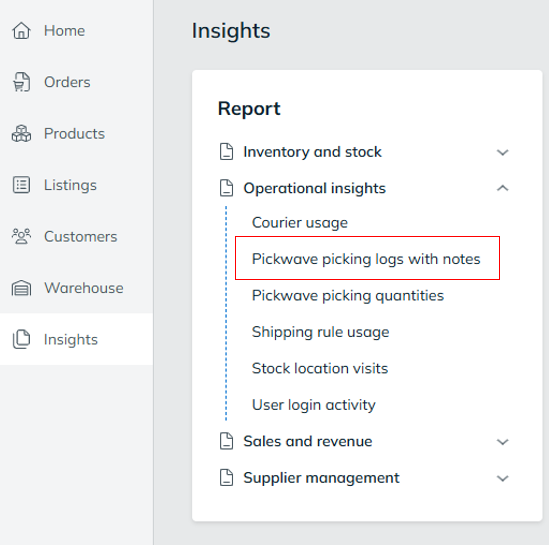This screenshot has height=545, width=549.
Task: Click the Supplier management document icon
Action: [x=226, y=478]
